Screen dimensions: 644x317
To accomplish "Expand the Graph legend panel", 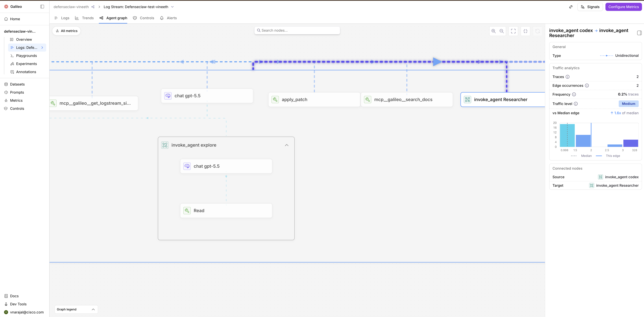I will coord(76,309).
